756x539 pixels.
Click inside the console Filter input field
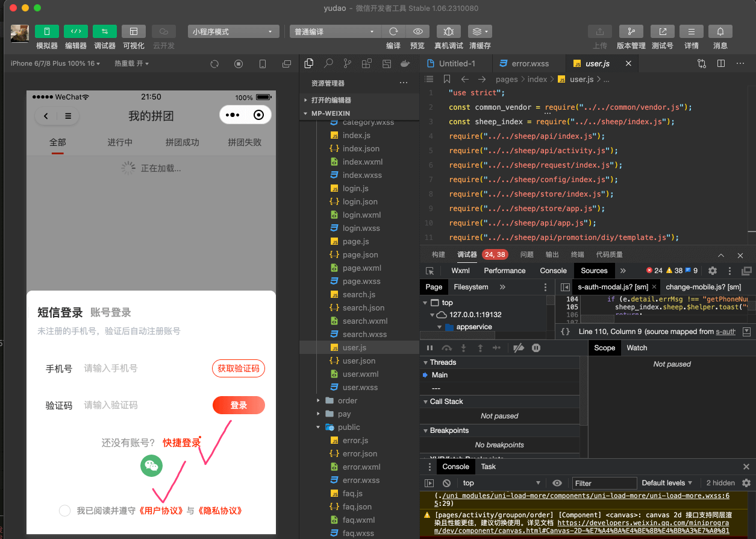pyautogui.click(x=603, y=482)
